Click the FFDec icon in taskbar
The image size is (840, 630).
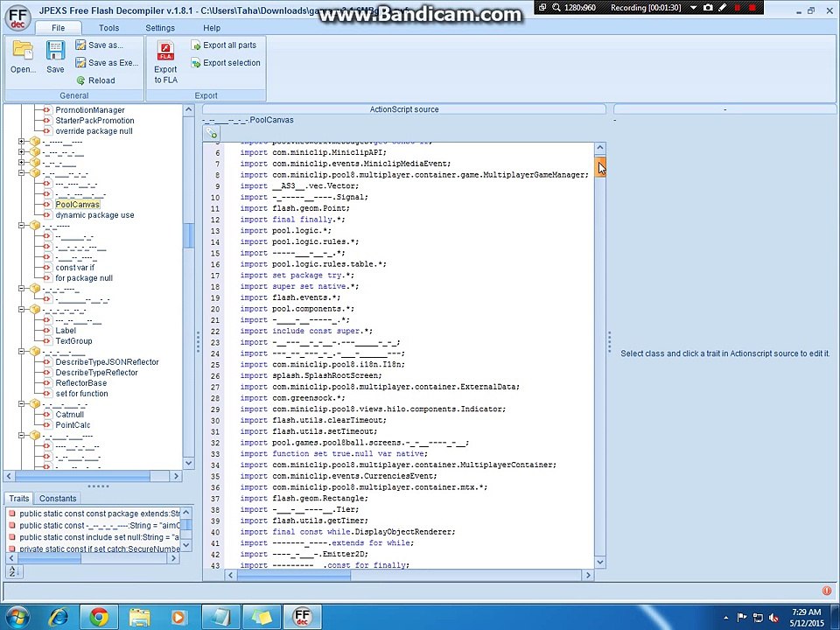point(302,617)
